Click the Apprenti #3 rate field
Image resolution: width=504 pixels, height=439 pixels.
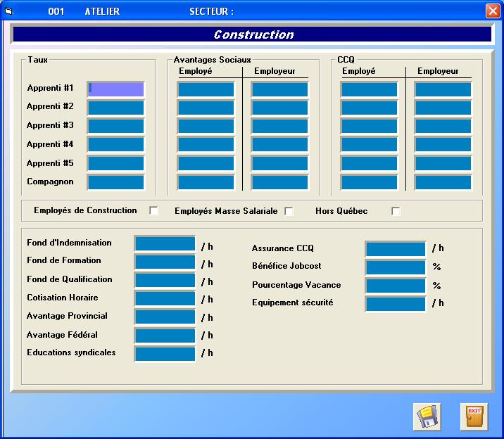(x=115, y=127)
